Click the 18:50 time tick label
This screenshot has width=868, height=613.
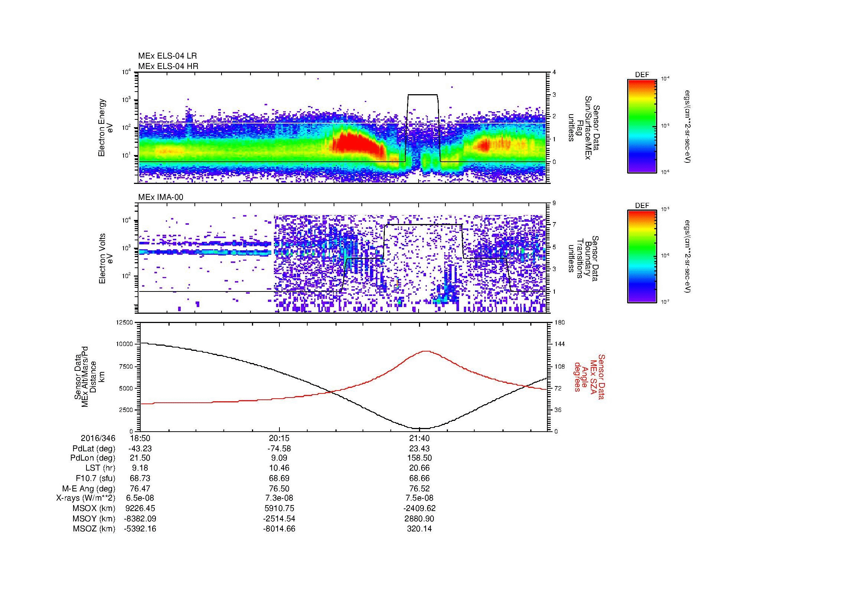(140, 438)
